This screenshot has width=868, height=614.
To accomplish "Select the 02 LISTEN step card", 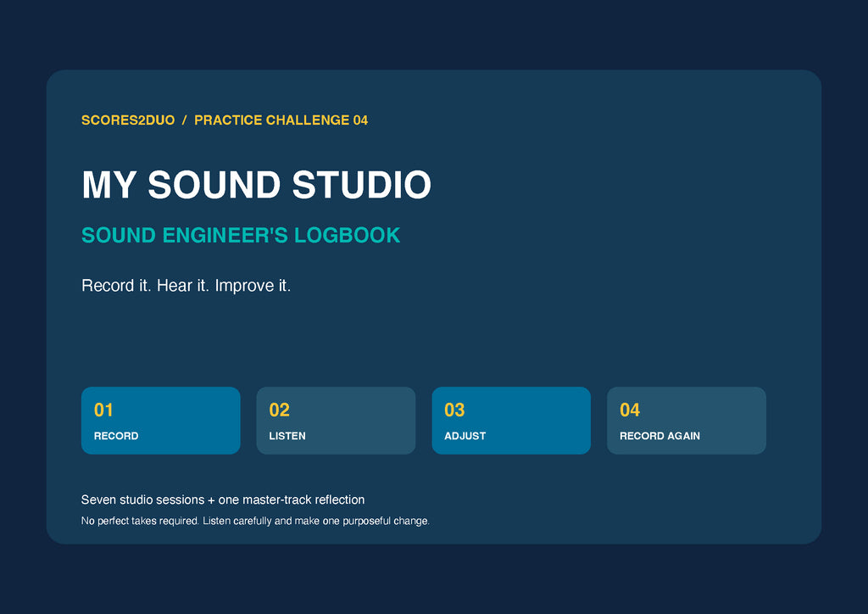I will 336,421.
